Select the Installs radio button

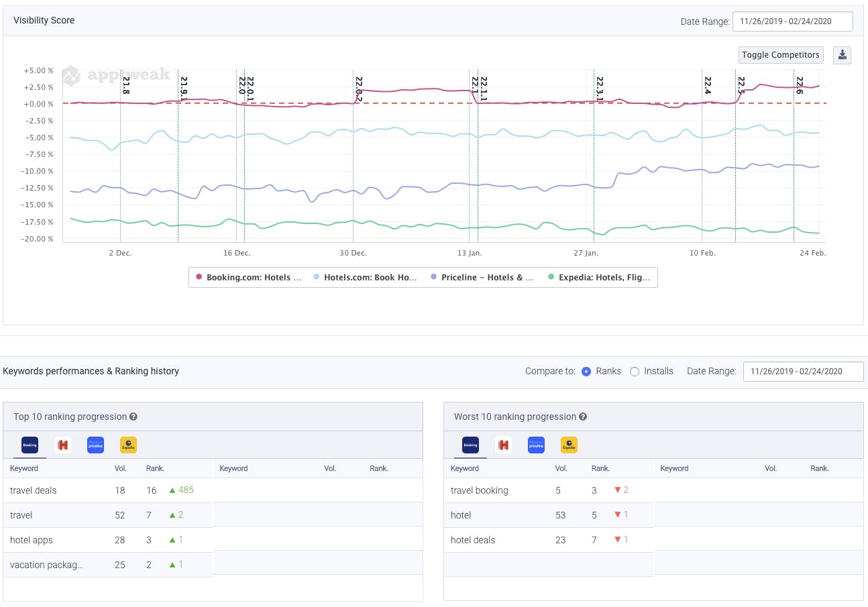635,372
